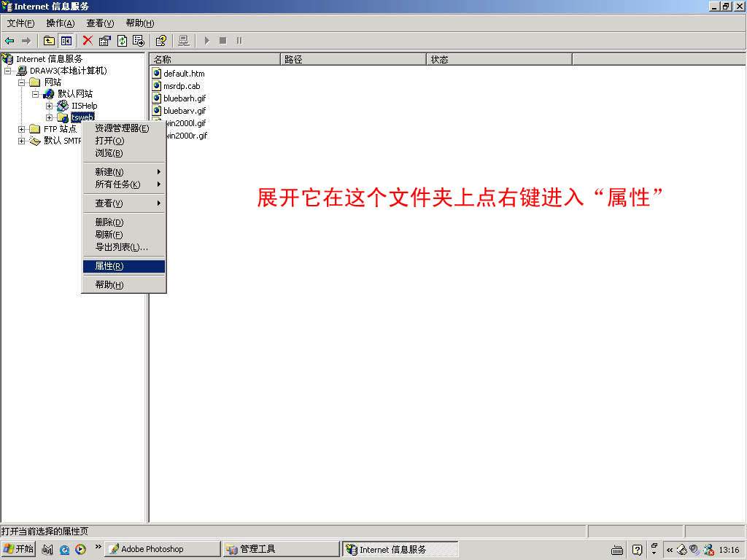Click the Export List toolbar icon
This screenshot has height=560, width=747.
(x=139, y=41)
